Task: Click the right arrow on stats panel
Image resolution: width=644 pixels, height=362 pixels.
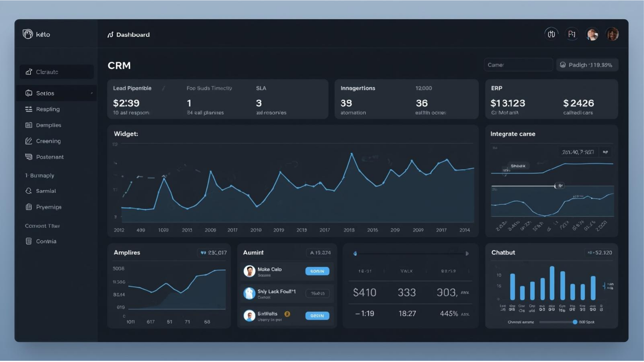Action: 467,253
